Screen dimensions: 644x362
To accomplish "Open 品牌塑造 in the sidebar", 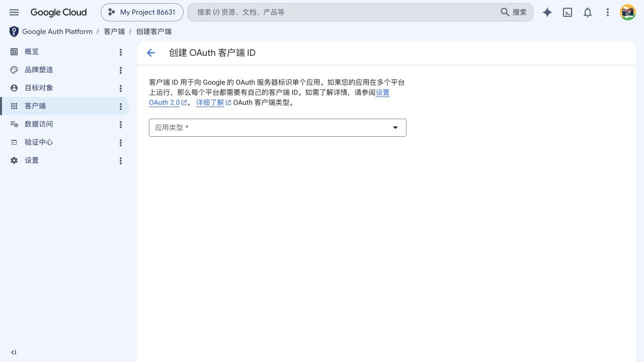I will (x=64, y=70).
